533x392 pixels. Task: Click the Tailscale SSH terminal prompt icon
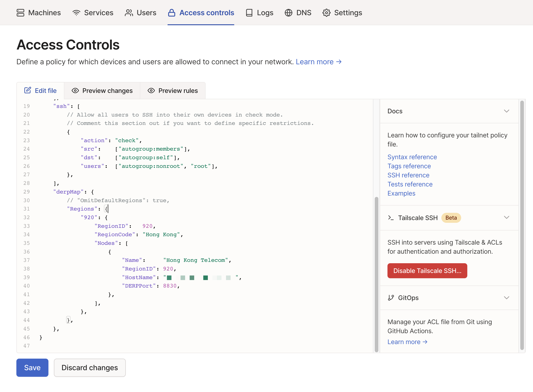(391, 218)
